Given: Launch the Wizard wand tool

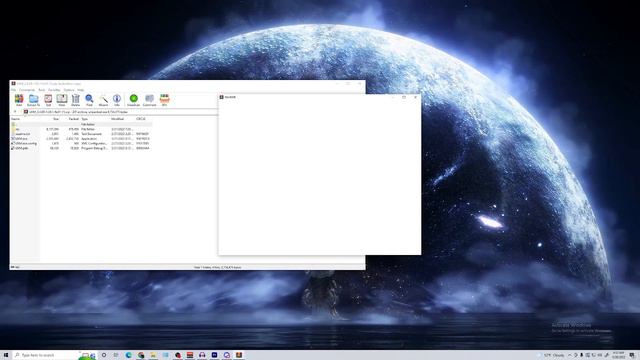Looking at the screenshot, I should click(x=103, y=100).
